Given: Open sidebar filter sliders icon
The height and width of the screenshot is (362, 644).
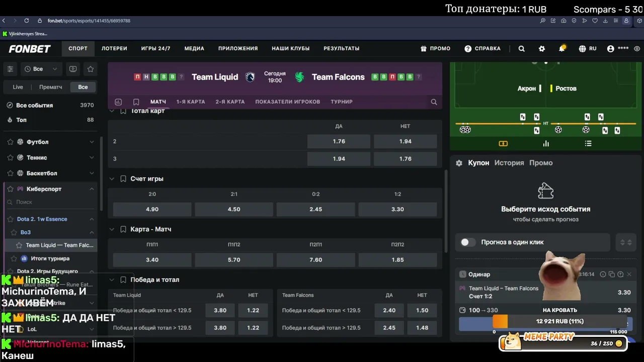Looking at the screenshot, I should (10, 69).
